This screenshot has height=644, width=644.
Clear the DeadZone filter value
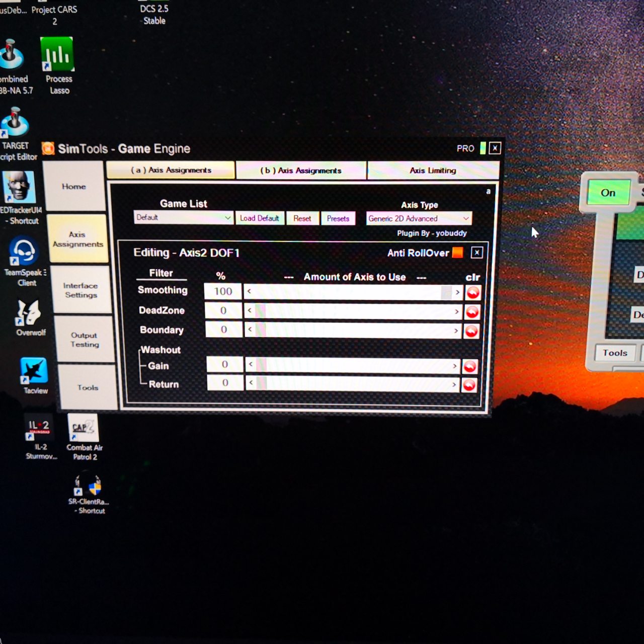pos(472,312)
